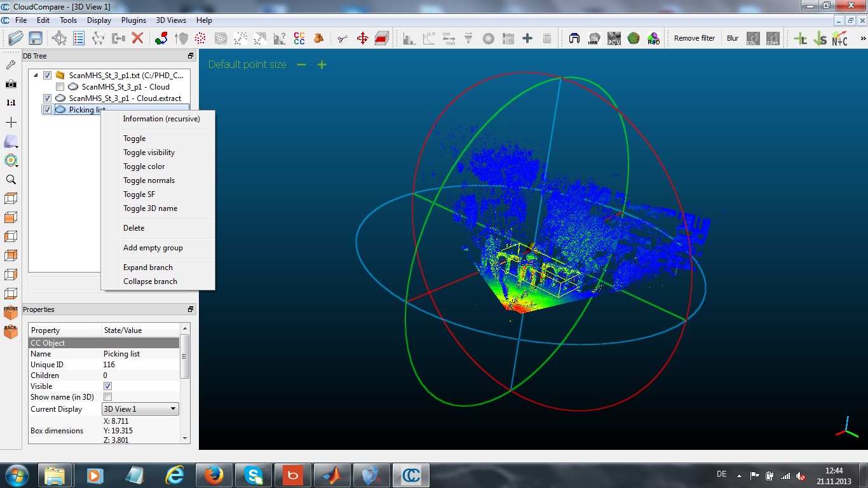Open the Current Display 3D View 1 dropdown

click(140, 409)
